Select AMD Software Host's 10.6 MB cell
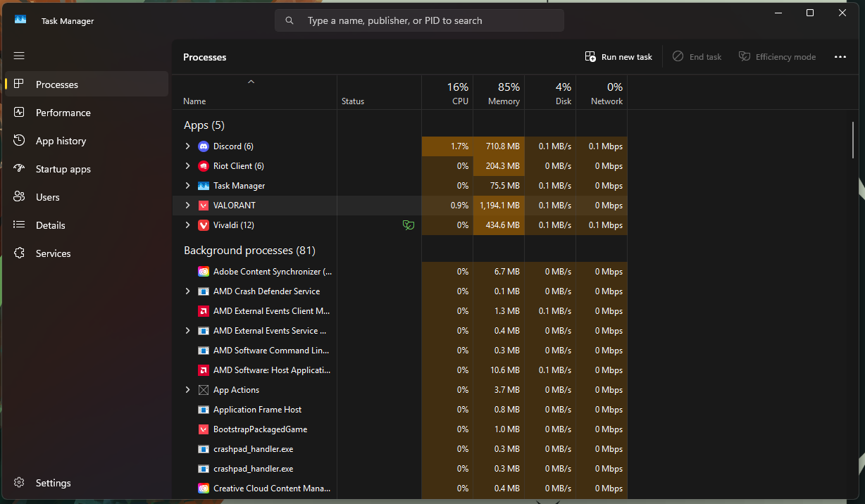Screen dimensions: 865x504 pos(499,370)
